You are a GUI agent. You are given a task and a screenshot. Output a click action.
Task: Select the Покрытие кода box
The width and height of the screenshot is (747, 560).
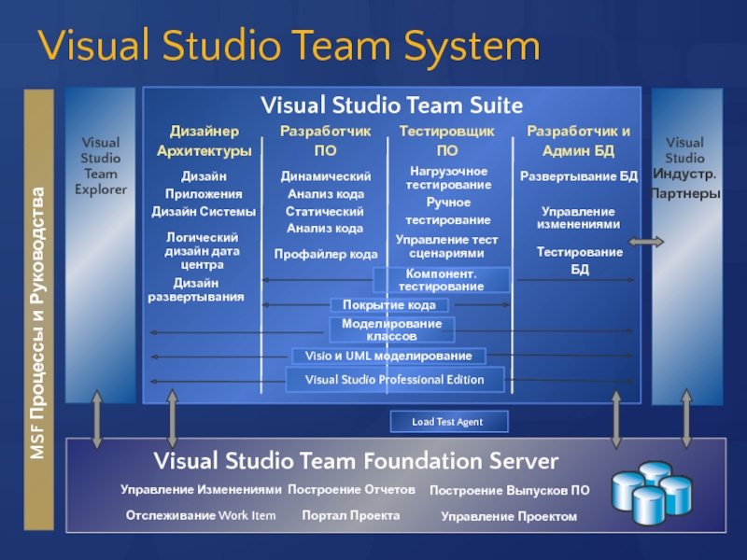389,305
